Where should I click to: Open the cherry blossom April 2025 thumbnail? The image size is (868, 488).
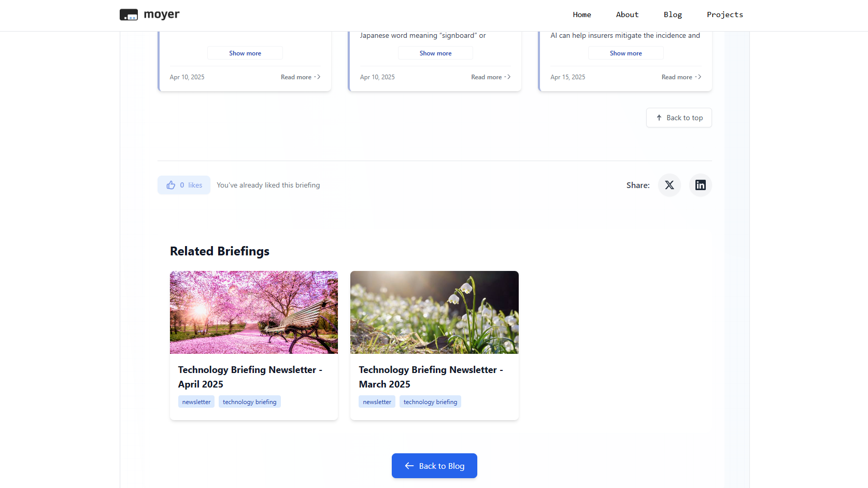[254, 312]
